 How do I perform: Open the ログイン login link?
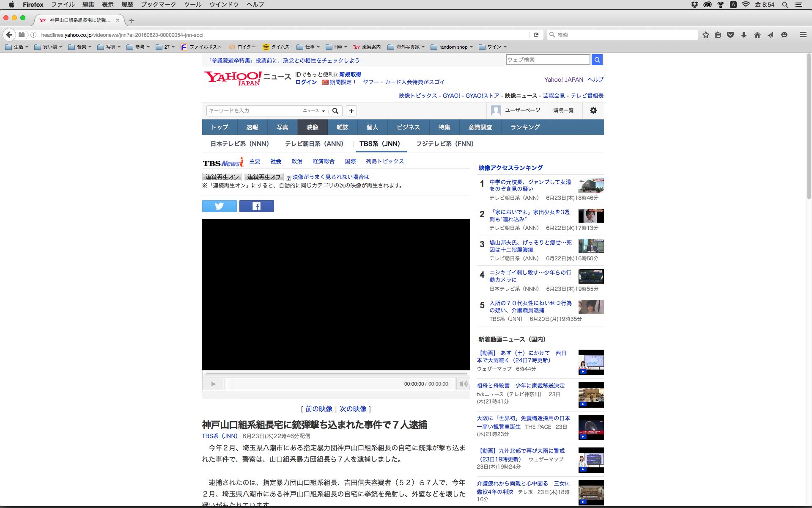tap(306, 82)
